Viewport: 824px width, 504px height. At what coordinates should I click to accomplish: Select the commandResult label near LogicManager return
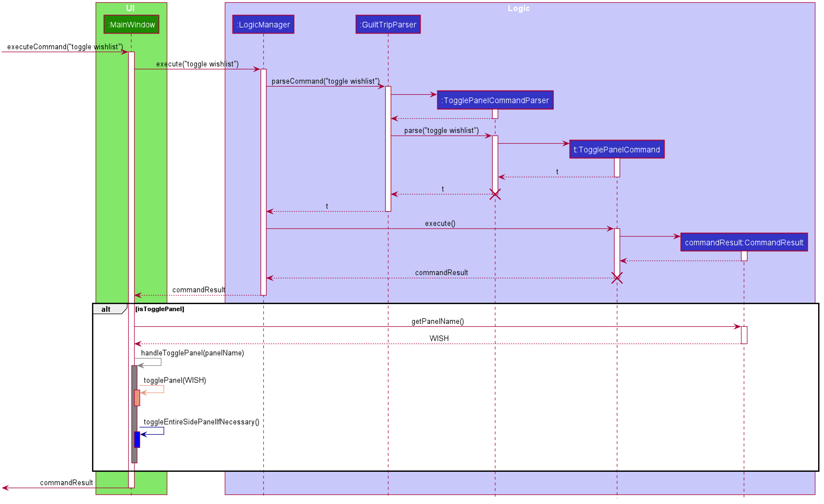tap(199, 290)
